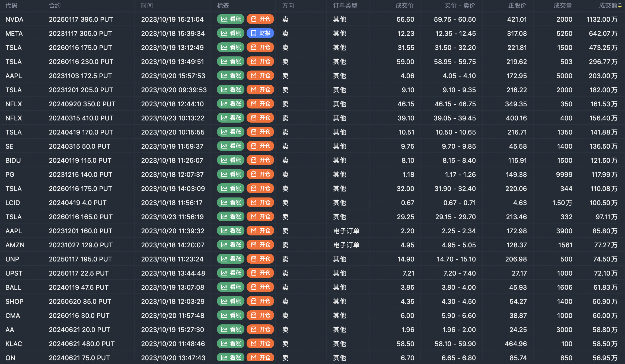Click the 开仓 tag on LCID row

[x=260, y=203]
